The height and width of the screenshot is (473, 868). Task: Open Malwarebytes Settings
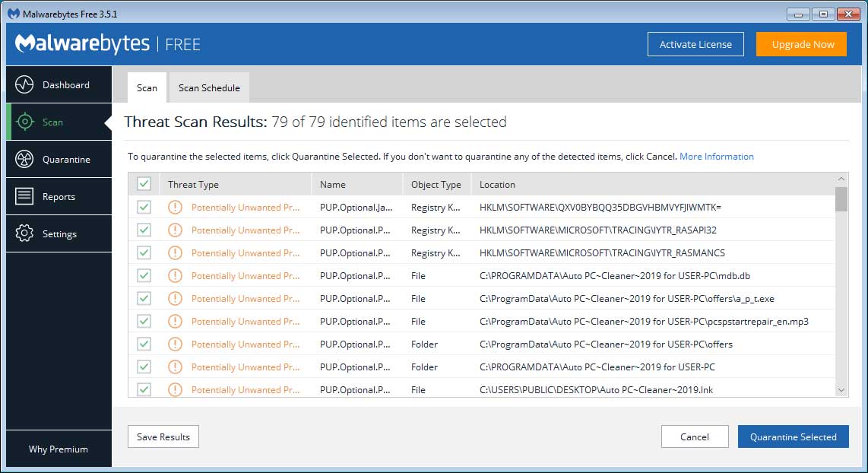pyautogui.click(x=59, y=233)
